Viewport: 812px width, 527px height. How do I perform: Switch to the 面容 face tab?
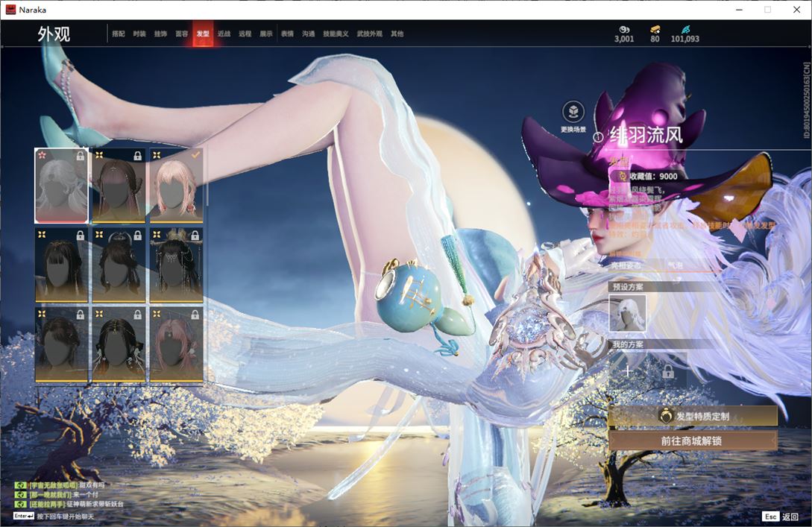coord(182,34)
